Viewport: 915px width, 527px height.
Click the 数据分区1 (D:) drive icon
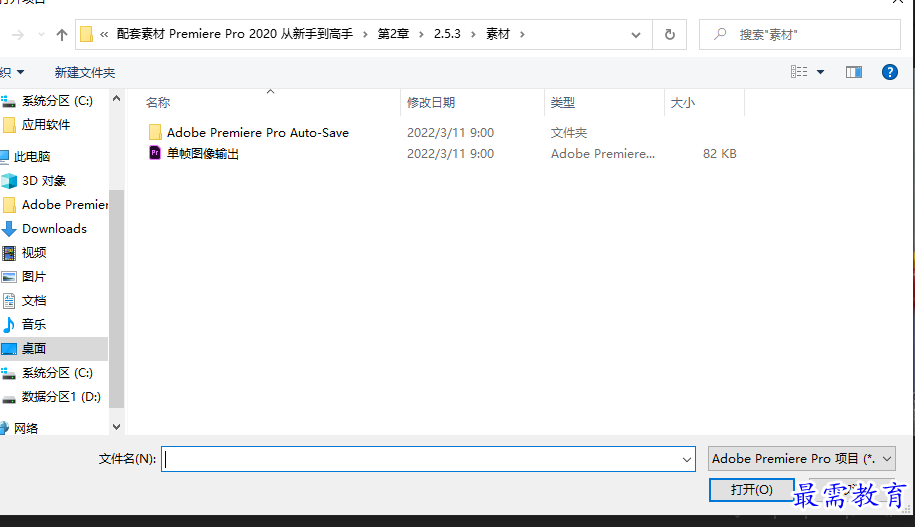pyautogui.click(x=9, y=398)
